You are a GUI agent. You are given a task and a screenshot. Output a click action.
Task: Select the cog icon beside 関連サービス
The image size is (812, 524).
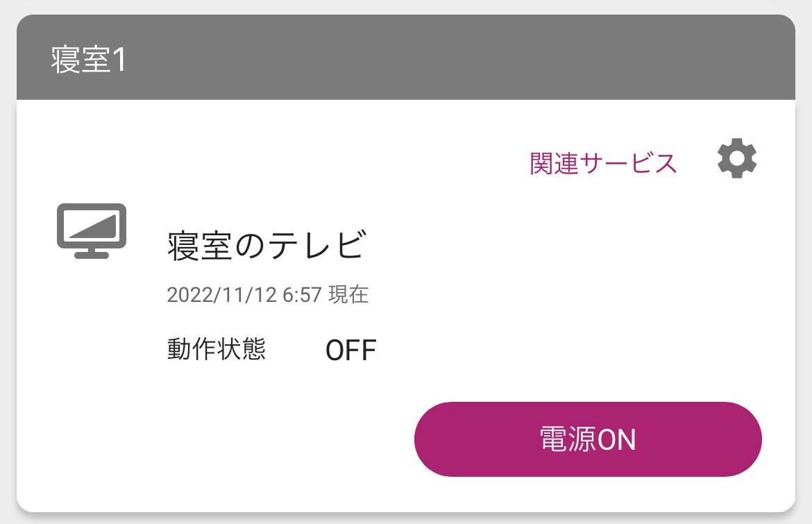[737, 160]
